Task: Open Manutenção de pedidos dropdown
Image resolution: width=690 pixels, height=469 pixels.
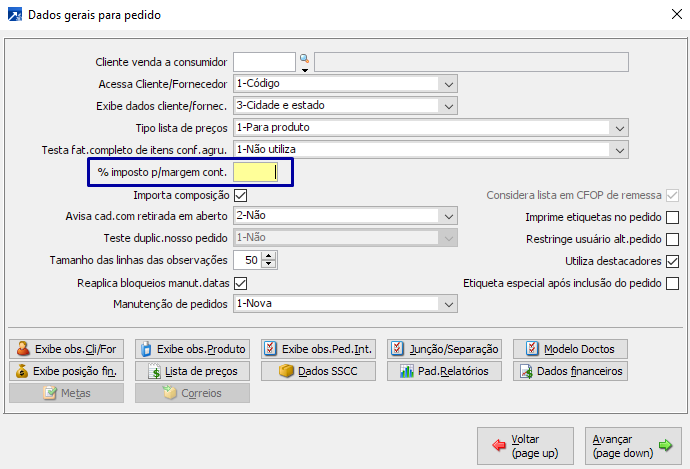Action: tap(448, 304)
